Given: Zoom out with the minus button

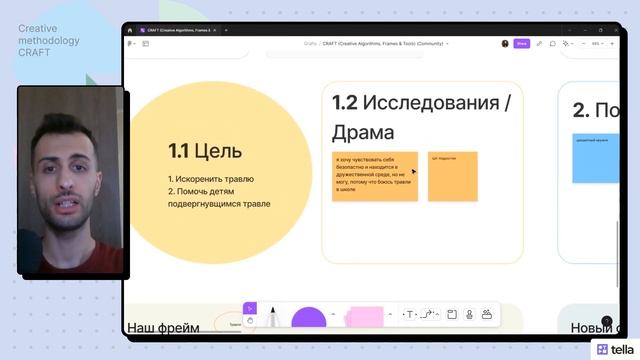Looking at the screenshot, I should (584, 44).
